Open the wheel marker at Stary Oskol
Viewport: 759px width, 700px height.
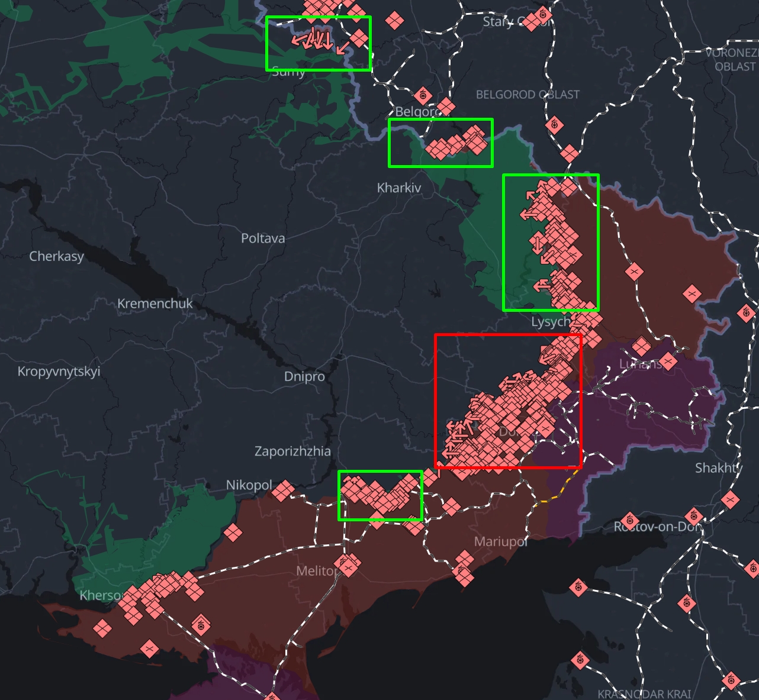point(543,15)
